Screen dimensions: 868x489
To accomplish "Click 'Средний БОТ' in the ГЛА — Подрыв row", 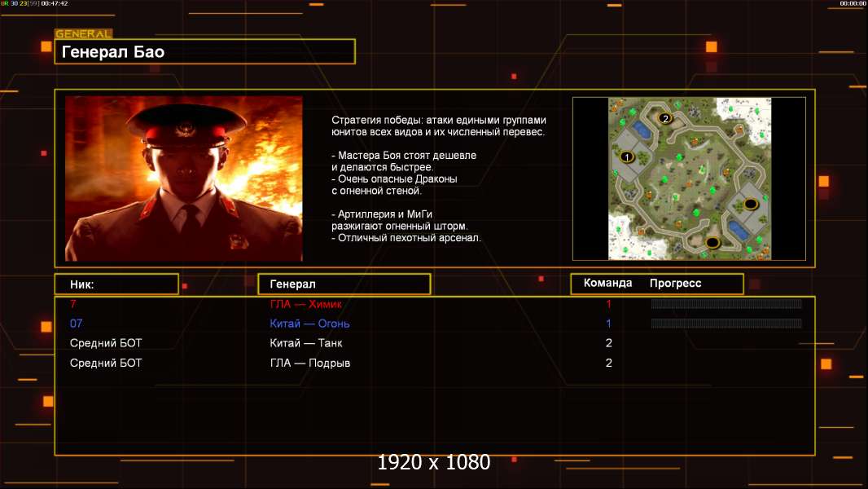I will pos(106,363).
